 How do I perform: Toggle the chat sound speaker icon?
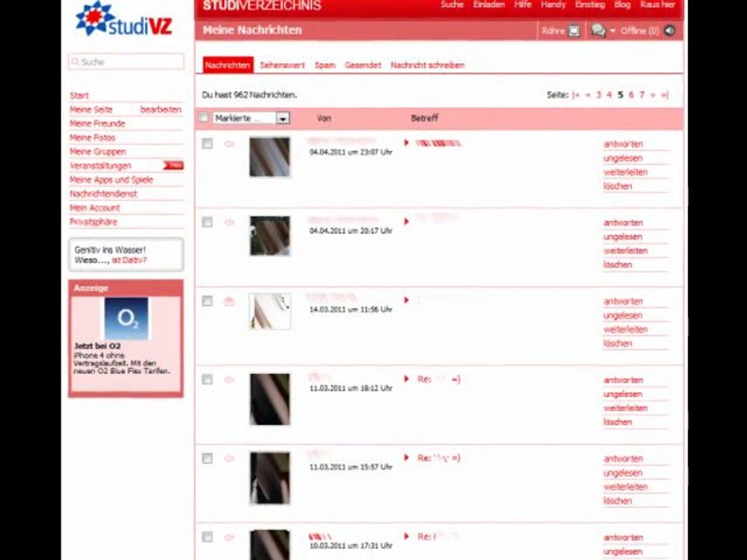coord(670,30)
